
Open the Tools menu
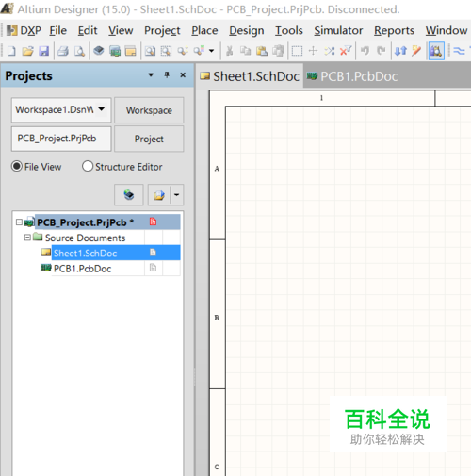pyautogui.click(x=289, y=30)
